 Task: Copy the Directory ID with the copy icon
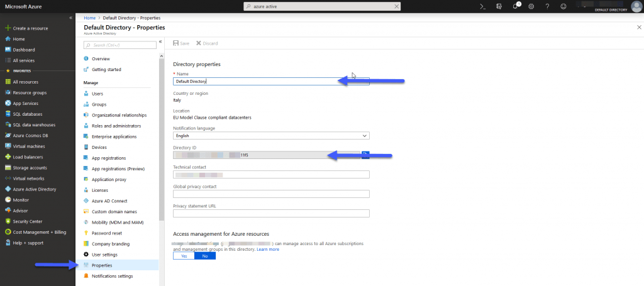point(365,155)
